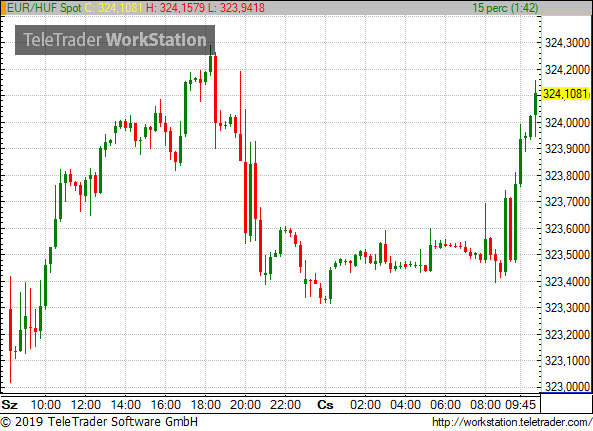Select the 02:00 time axis label

coord(365,405)
